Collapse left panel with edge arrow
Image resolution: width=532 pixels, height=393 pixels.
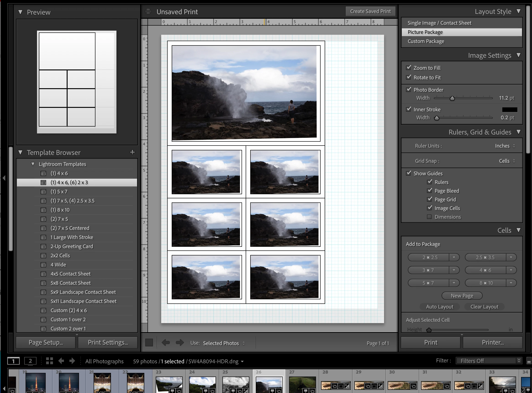(4, 178)
